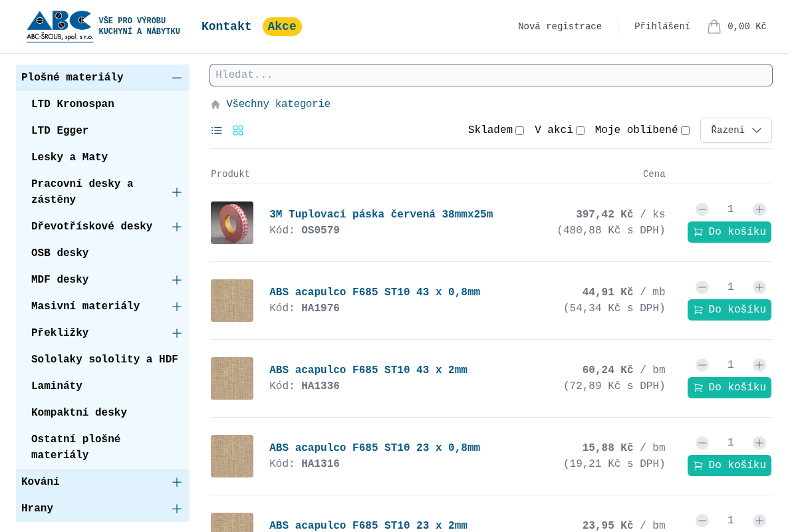Expand Dřevotřískové desky subcategory
Screen dimensions: 798x532
(177, 227)
